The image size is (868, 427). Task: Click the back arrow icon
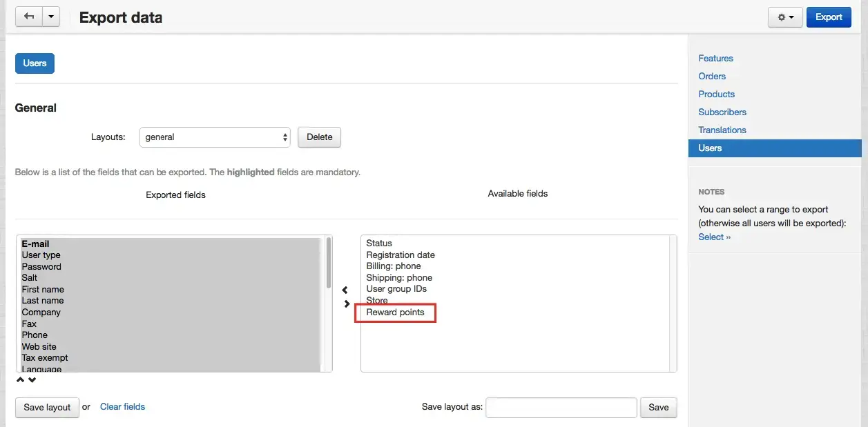28,17
